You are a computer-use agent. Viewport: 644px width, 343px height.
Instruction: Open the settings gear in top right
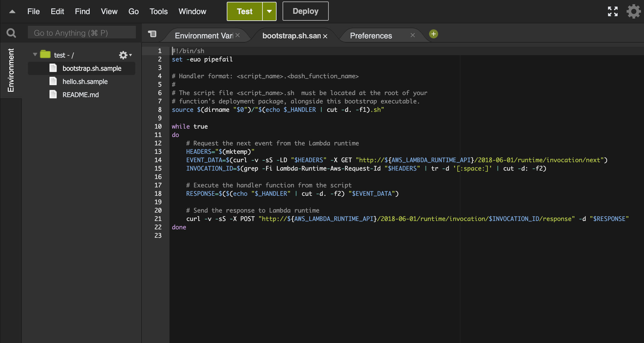pos(634,11)
